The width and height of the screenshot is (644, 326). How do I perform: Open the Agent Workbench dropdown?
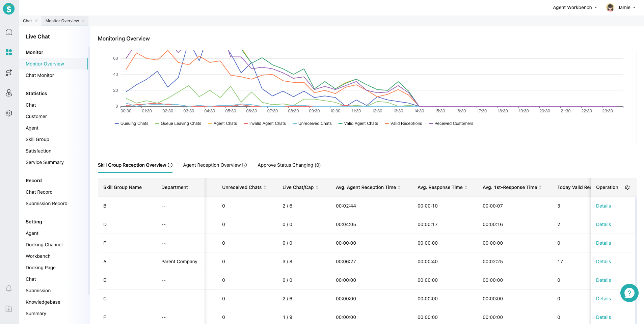coord(575,7)
